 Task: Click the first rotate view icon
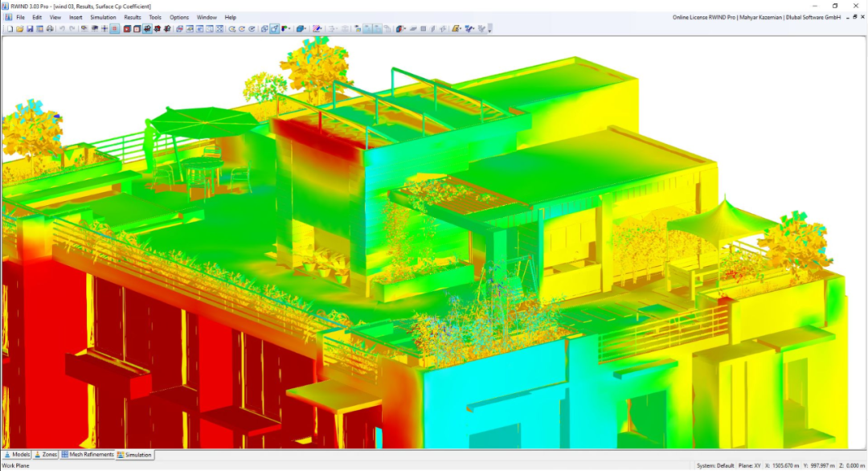(232, 29)
